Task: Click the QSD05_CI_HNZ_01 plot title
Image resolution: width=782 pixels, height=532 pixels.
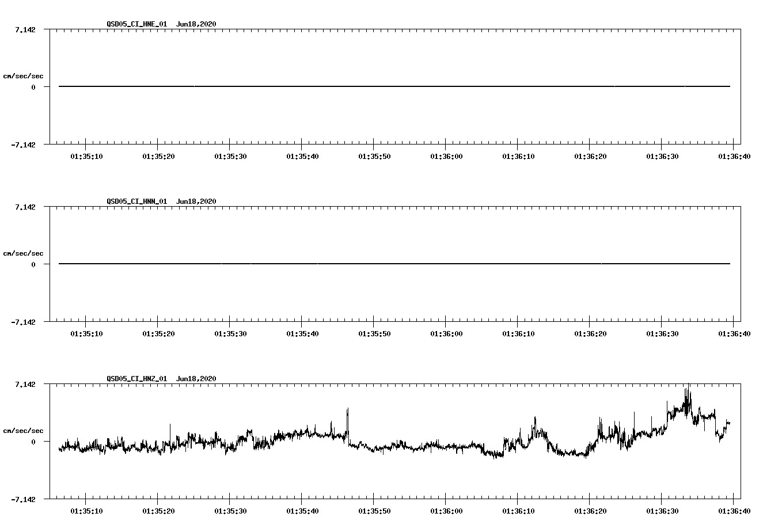Action: click(x=137, y=379)
